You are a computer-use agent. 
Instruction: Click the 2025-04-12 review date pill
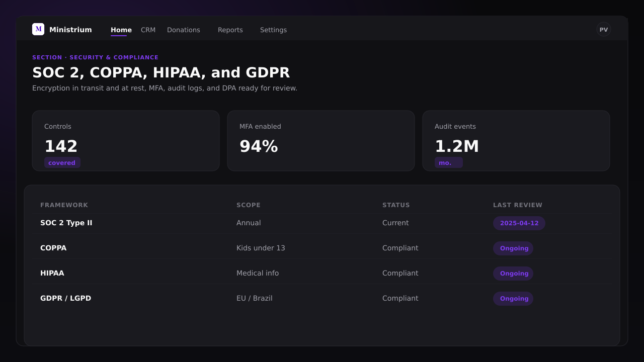coord(519,223)
